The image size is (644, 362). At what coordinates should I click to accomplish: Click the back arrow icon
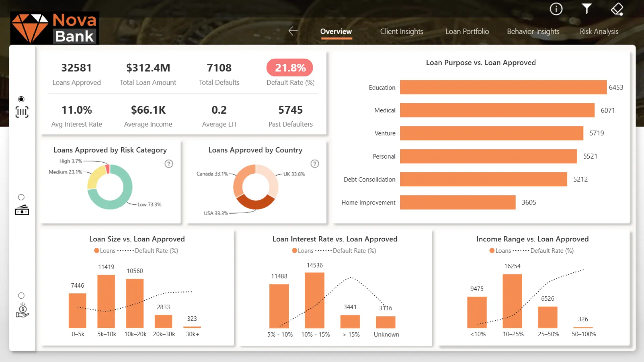tap(293, 31)
